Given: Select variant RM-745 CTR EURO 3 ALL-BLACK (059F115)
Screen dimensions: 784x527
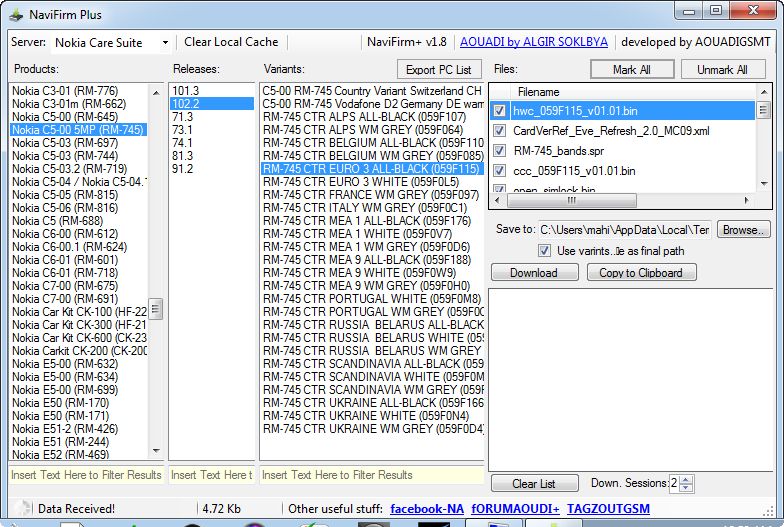Looking at the screenshot, I should click(372, 168).
